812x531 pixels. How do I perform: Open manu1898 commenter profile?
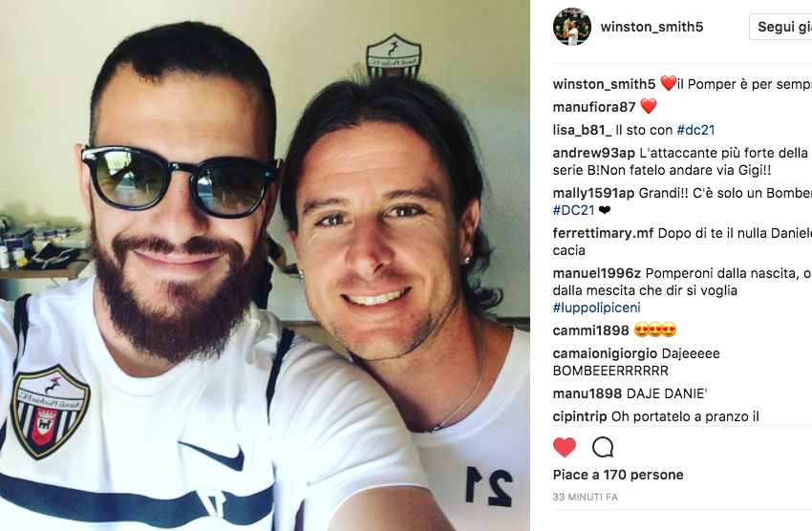click(x=588, y=393)
